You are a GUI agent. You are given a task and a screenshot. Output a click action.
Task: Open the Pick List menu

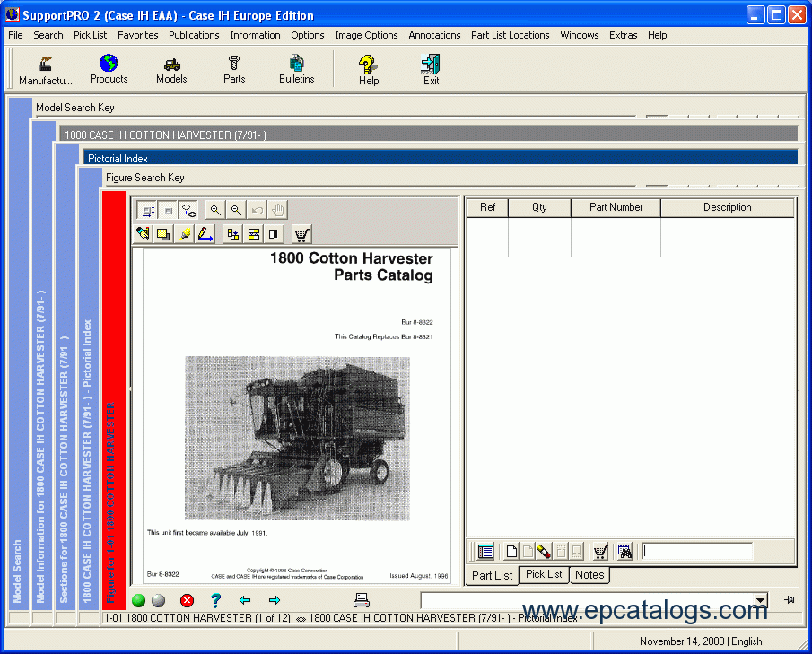coord(90,35)
